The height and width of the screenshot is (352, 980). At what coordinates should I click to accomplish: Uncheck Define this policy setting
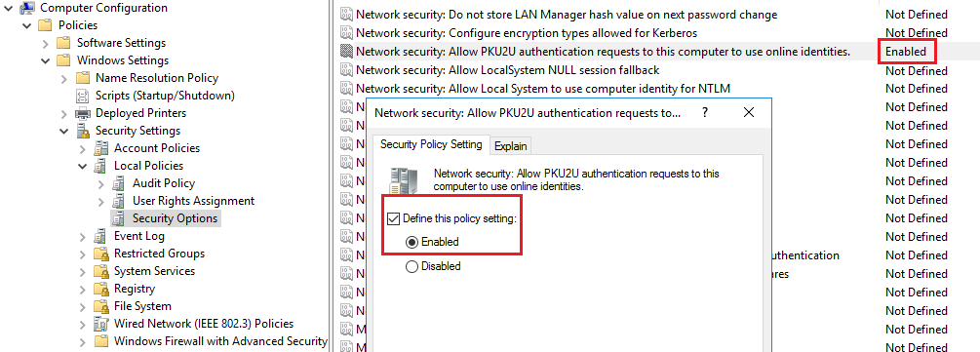coord(394,218)
